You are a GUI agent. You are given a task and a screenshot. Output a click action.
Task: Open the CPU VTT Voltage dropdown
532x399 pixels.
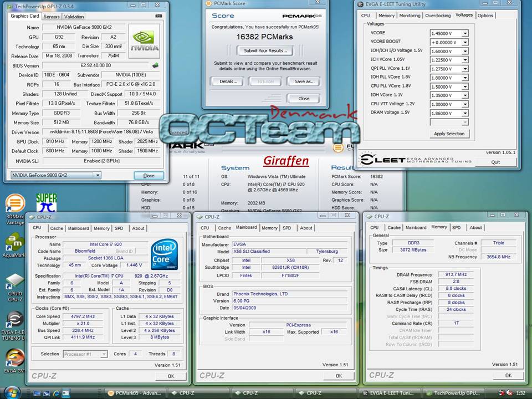(465, 104)
